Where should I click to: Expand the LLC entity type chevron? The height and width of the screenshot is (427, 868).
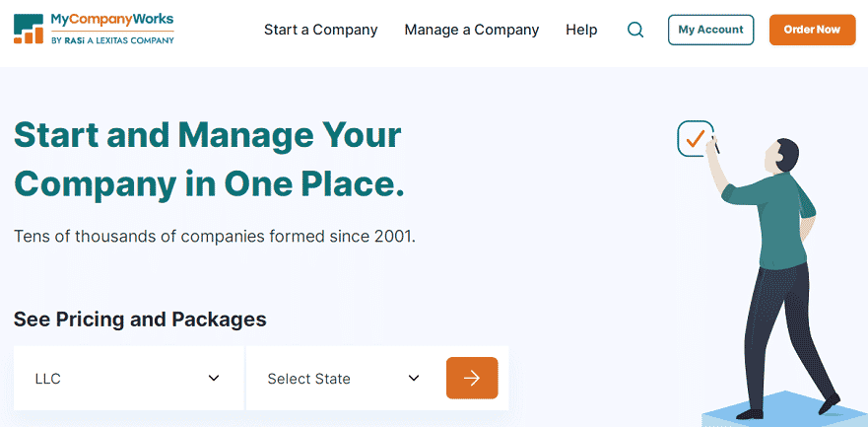214,379
